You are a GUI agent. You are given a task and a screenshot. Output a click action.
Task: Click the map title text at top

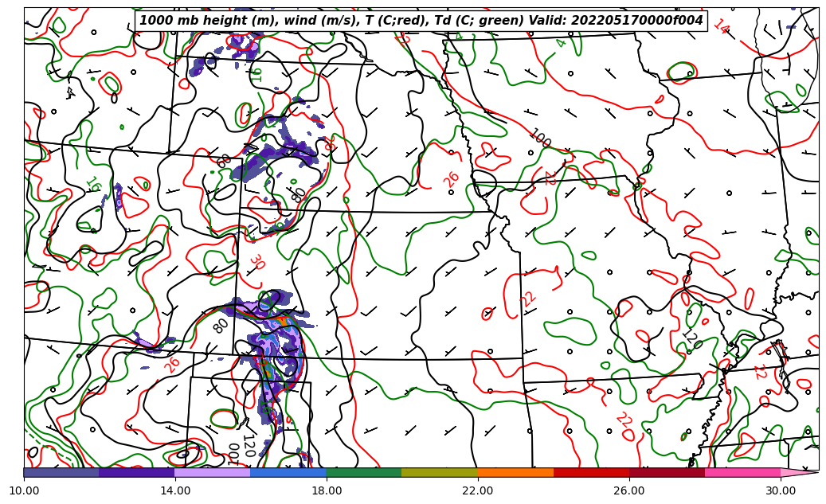click(x=421, y=21)
